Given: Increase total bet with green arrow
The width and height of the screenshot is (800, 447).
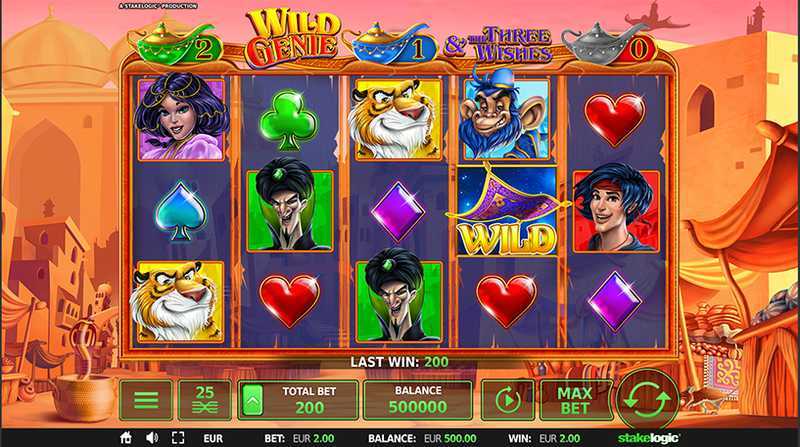Looking at the screenshot, I should [253, 400].
